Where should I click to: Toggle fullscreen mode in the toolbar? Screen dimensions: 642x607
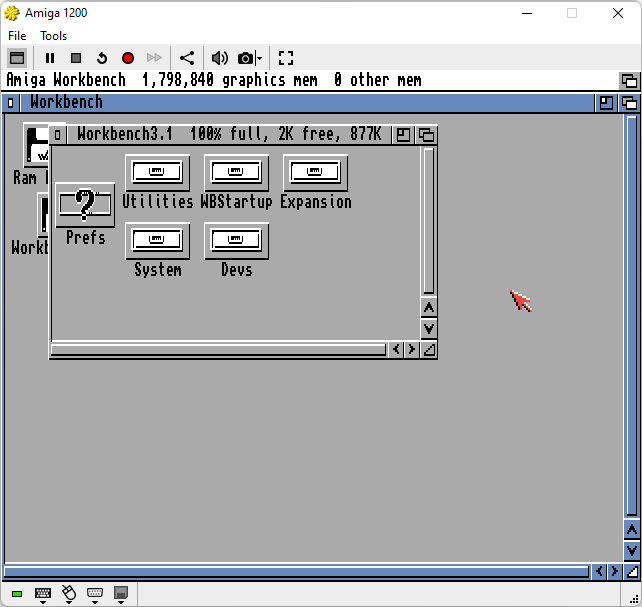[286, 58]
